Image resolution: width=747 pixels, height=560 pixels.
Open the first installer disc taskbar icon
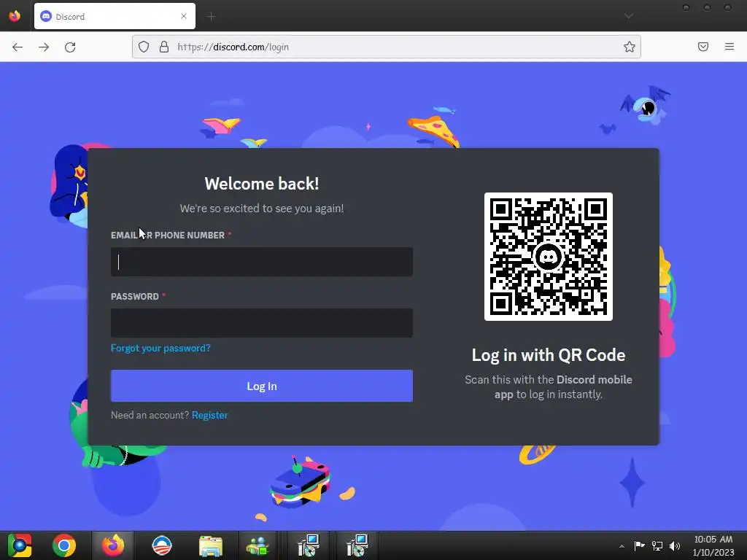[309, 545]
